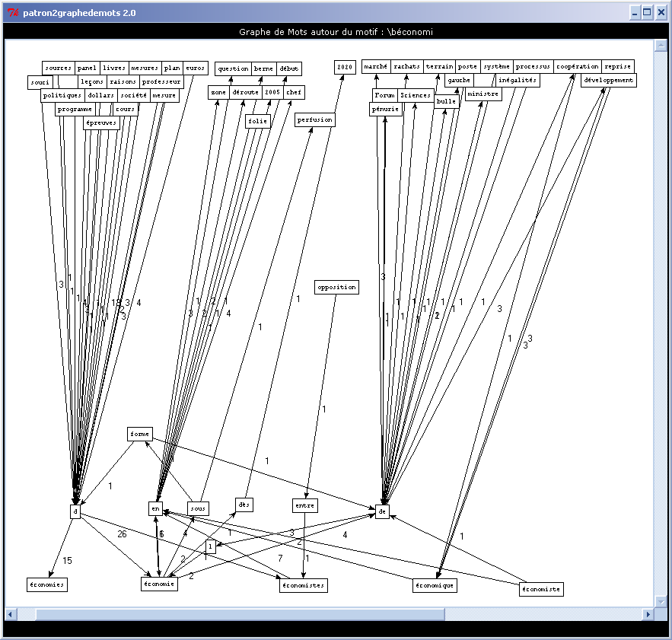Click the "politiques" node box
672x640 pixels.
[x=62, y=95]
